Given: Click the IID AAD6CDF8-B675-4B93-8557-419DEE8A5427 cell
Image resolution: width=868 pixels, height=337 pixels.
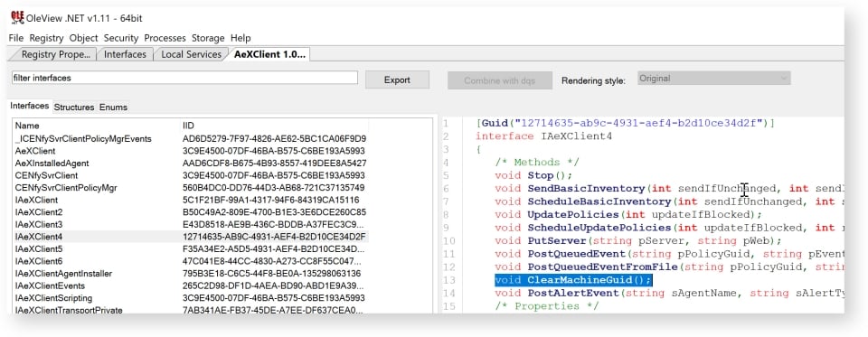Looking at the screenshot, I should (274, 164).
